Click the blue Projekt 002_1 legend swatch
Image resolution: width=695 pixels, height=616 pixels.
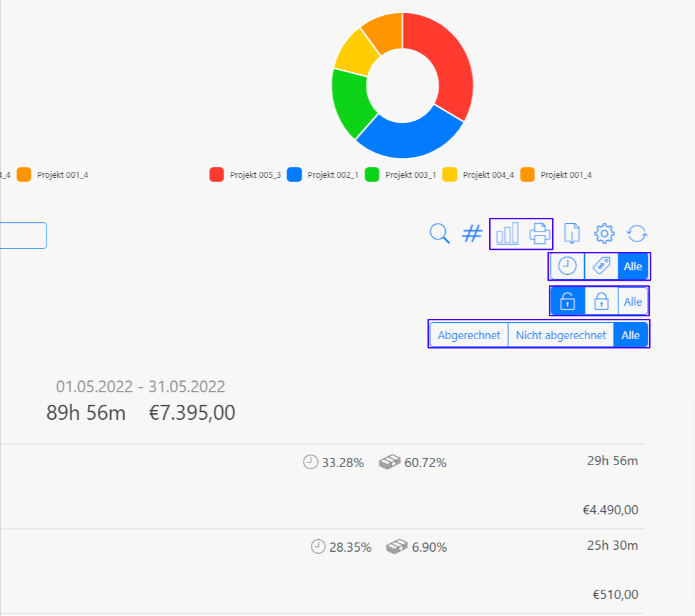coord(294,175)
